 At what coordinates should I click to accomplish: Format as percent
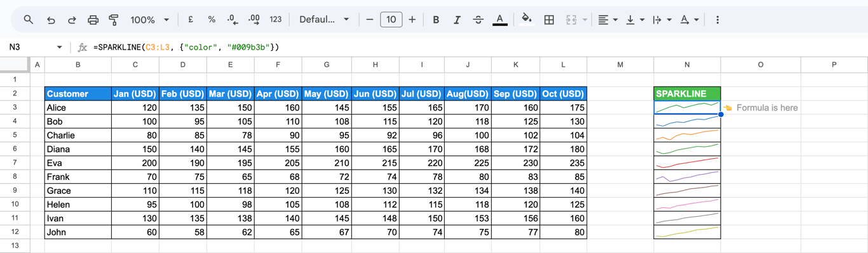(x=212, y=20)
